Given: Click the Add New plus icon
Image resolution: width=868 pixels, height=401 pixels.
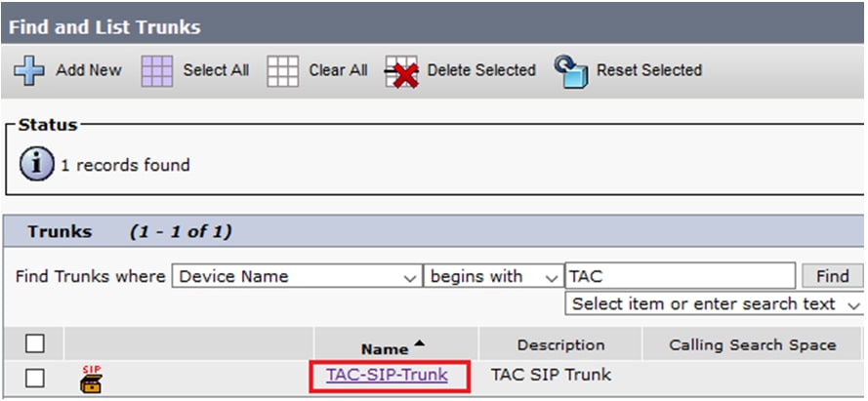Looking at the screenshot, I should [29, 71].
